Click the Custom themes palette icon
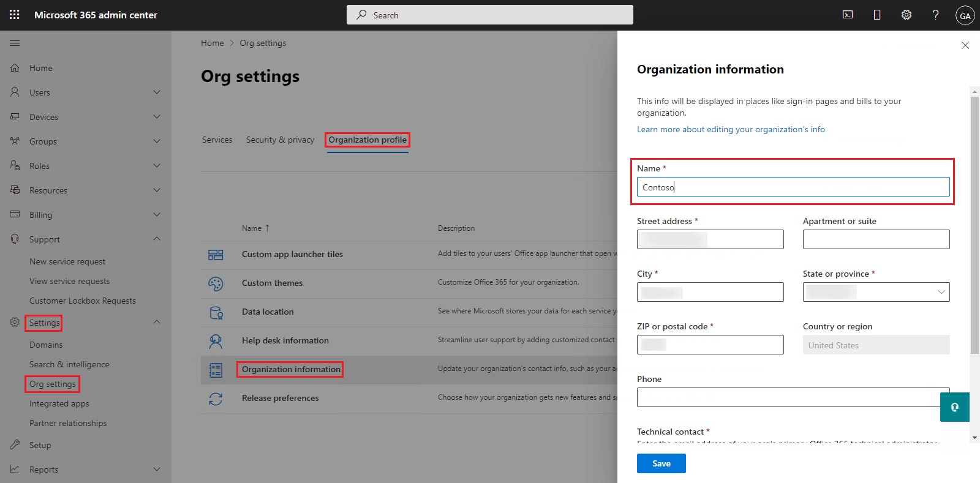Image resolution: width=980 pixels, height=483 pixels. click(216, 283)
